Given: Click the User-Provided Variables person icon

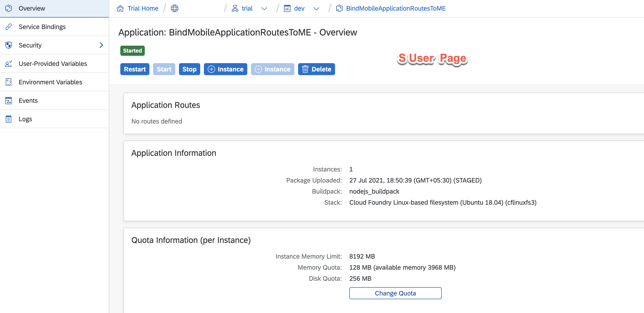Looking at the screenshot, I should pos(9,64).
